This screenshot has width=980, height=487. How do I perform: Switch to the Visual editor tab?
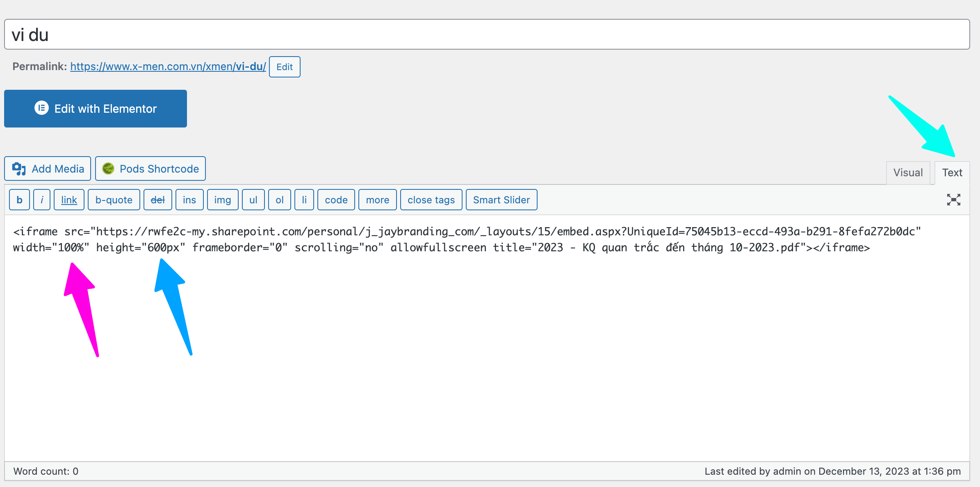908,173
